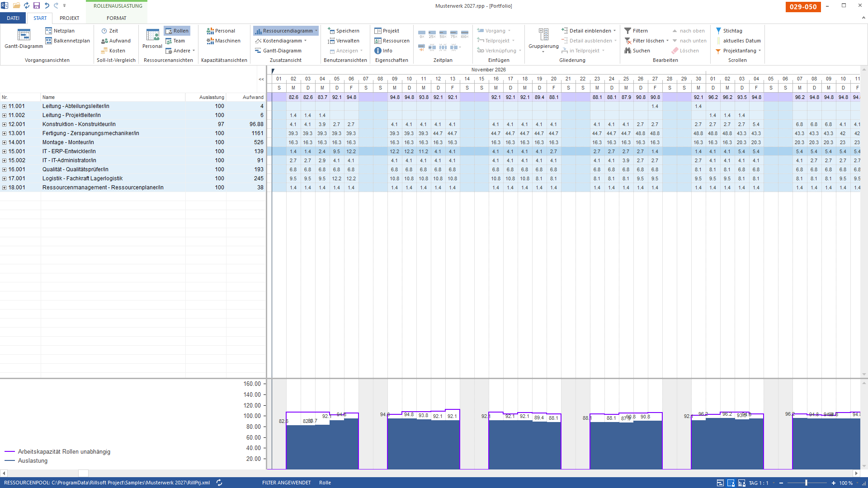868x488 pixels.
Task: Toggle the Rollen resource view
Action: (177, 31)
